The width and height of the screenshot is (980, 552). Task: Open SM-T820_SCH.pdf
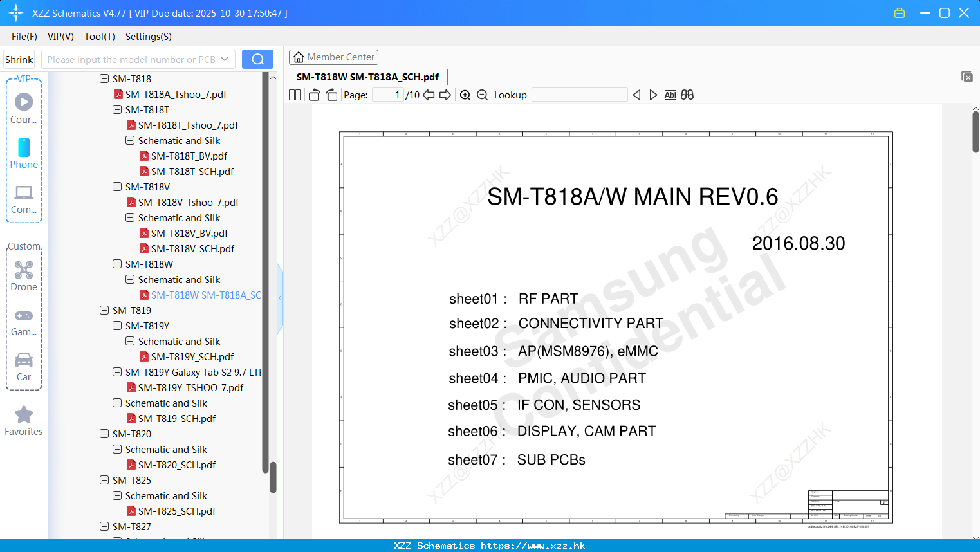[171, 465]
